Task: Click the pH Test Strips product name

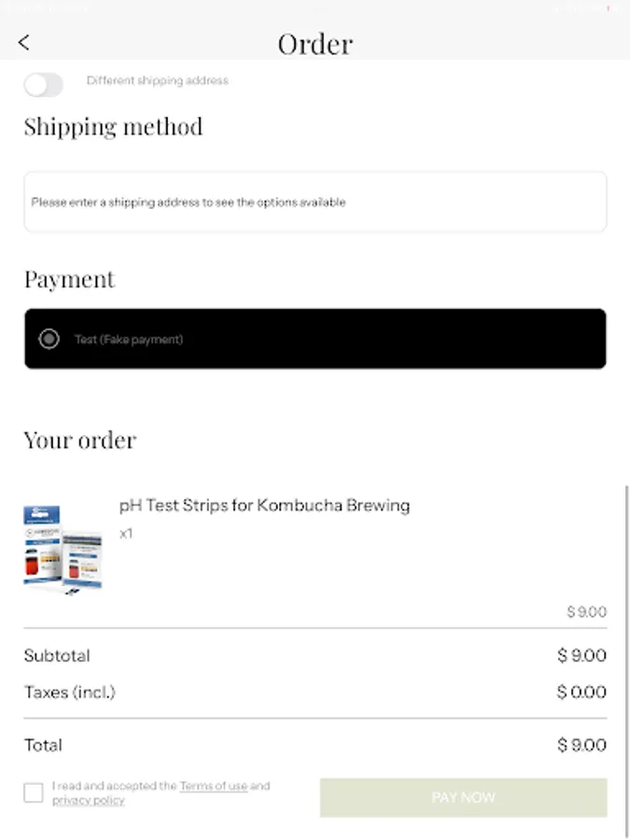Action: (x=264, y=506)
